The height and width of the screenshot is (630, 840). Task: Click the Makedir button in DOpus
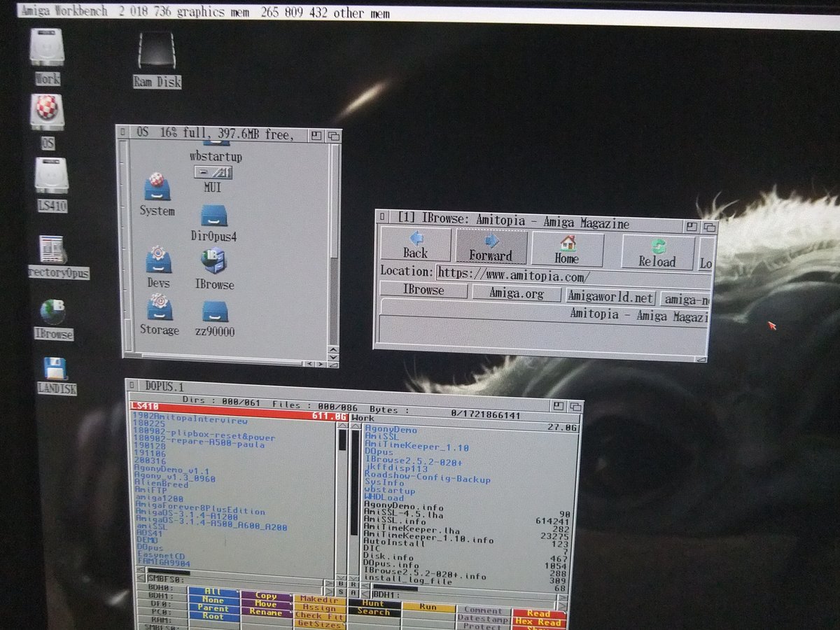[319, 600]
